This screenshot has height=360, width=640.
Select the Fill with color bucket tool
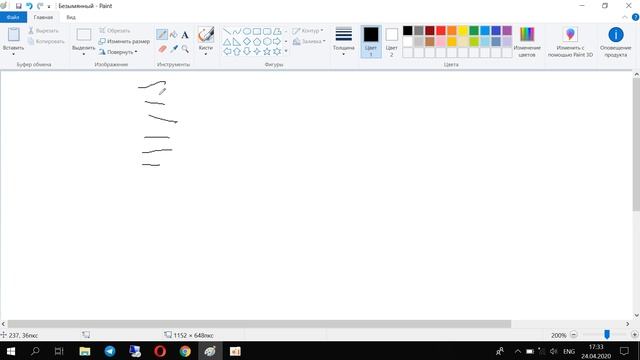[x=173, y=35]
